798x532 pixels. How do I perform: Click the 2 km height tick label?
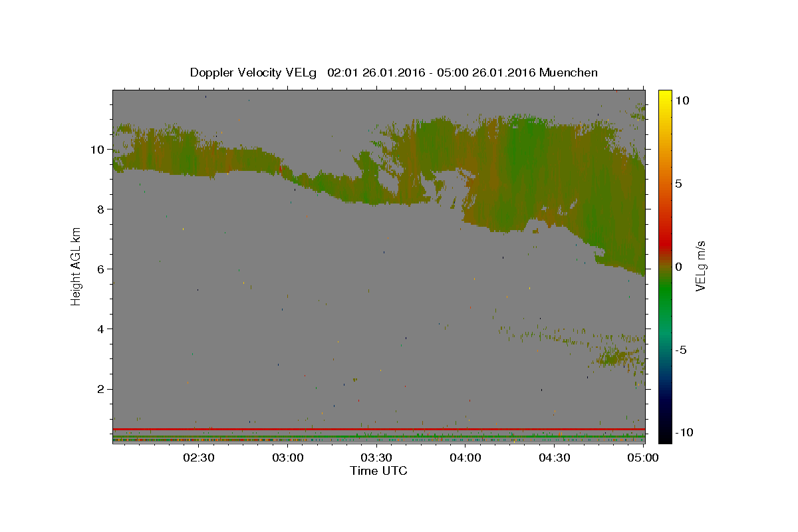click(101, 389)
